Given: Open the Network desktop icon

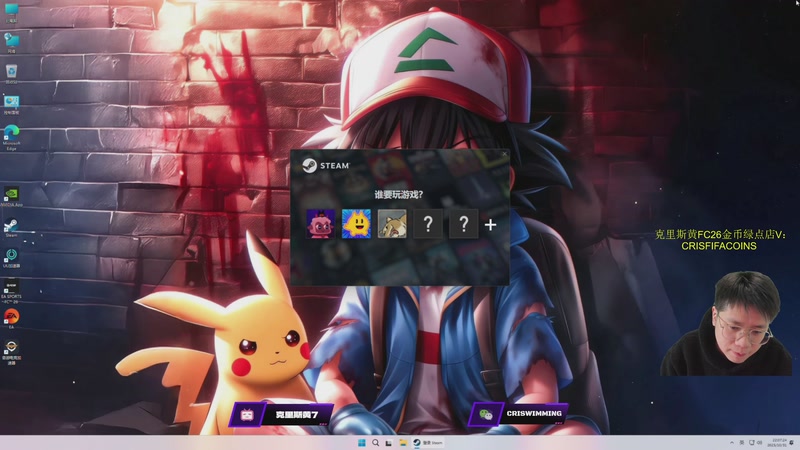Looking at the screenshot, I should (11, 43).
